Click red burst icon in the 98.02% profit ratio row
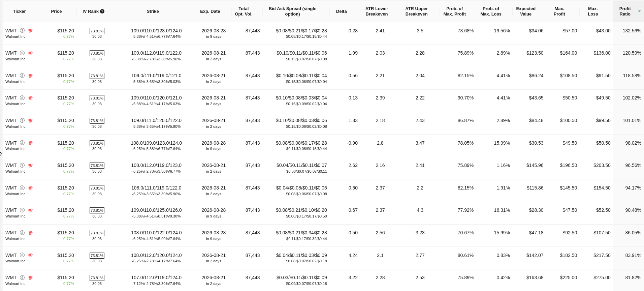Image resolution: width=644 pixels, height=291 pixels. pyautogui.click(x=30, y=143)
